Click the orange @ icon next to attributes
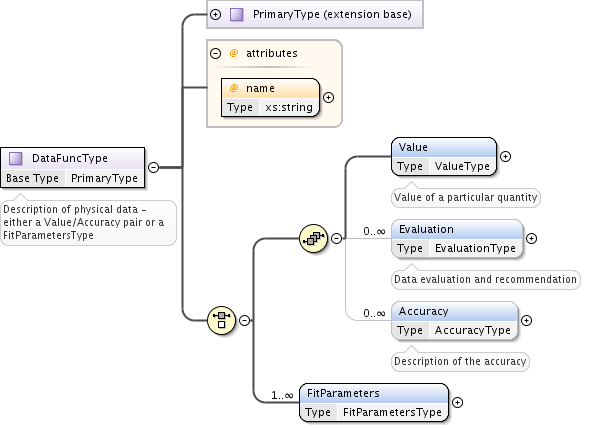 click(x=234, y=53)
